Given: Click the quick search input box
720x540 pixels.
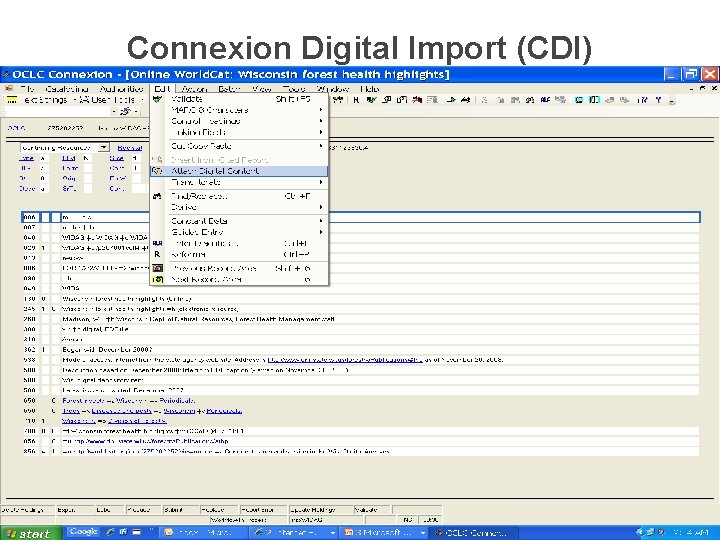Looking at the screenshot, I should tap(59, 111).
